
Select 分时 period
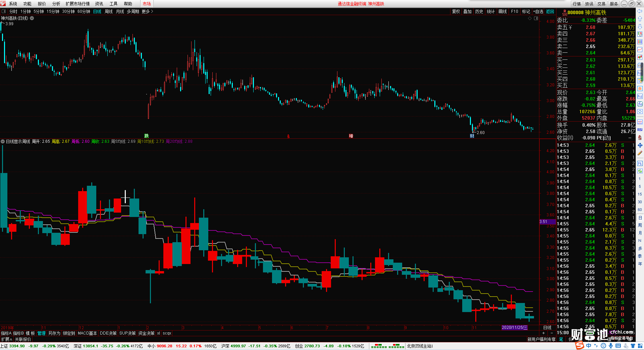pos(13,11)
